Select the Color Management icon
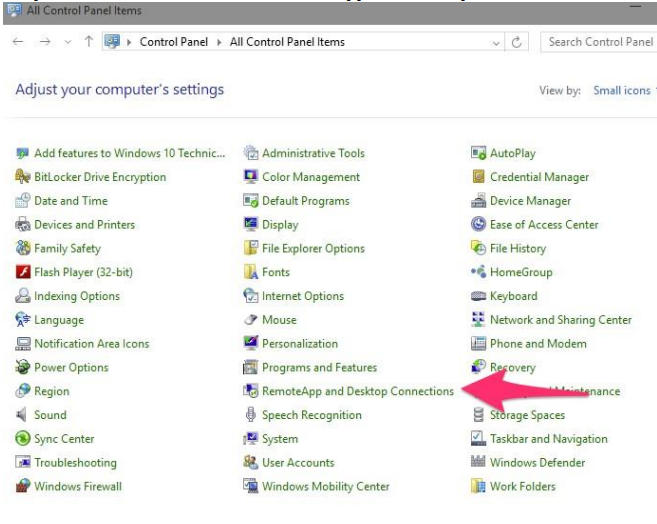 click(x=251, y=177)
